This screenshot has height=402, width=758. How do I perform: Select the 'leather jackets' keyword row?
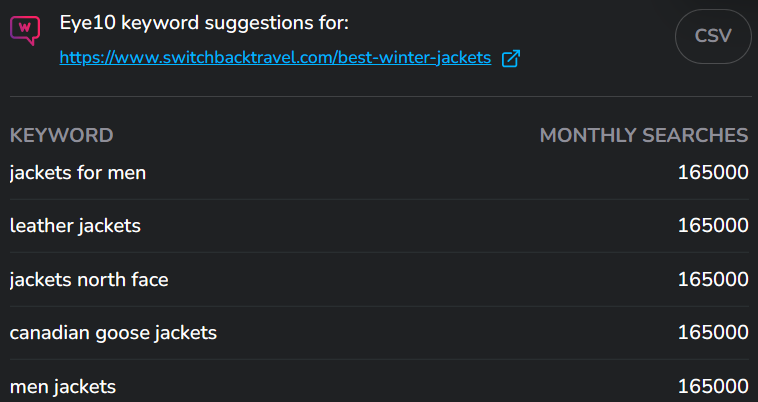(x=379, y=226)
